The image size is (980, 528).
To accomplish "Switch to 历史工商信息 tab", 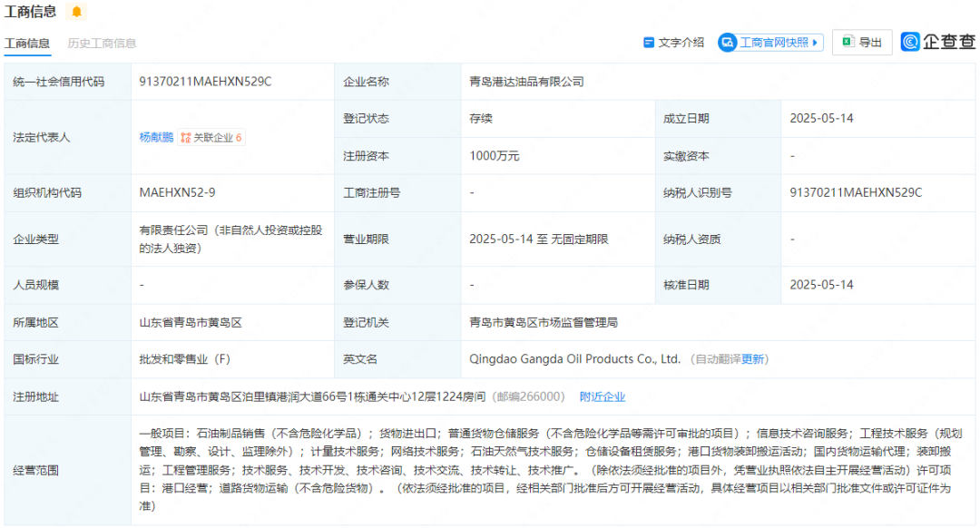I will [102, 44].
